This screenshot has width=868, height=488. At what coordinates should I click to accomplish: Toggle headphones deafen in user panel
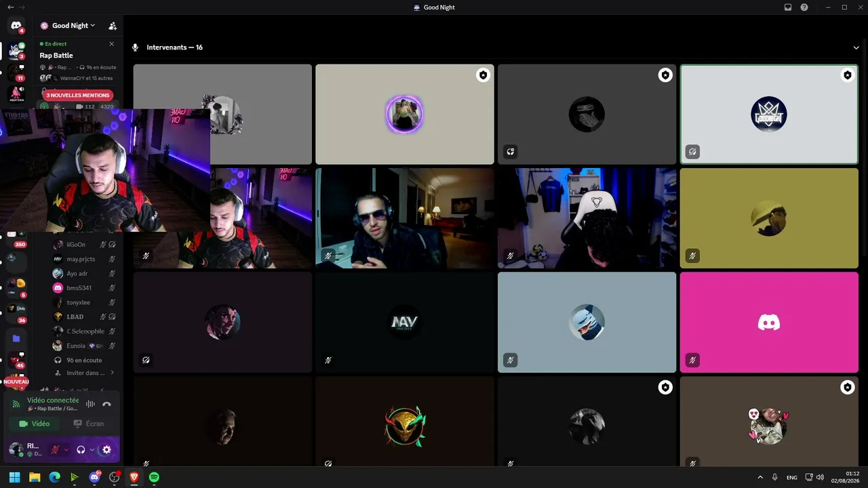[81, 449]
